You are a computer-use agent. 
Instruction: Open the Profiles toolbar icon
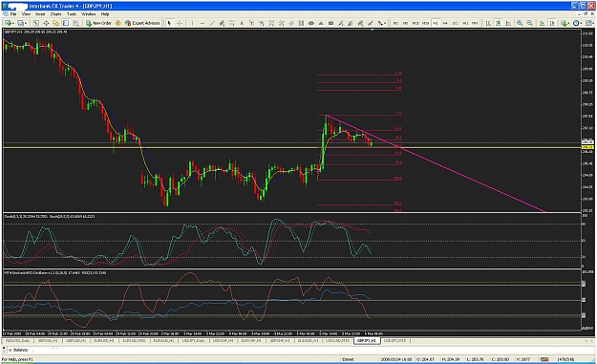[20, 23]
